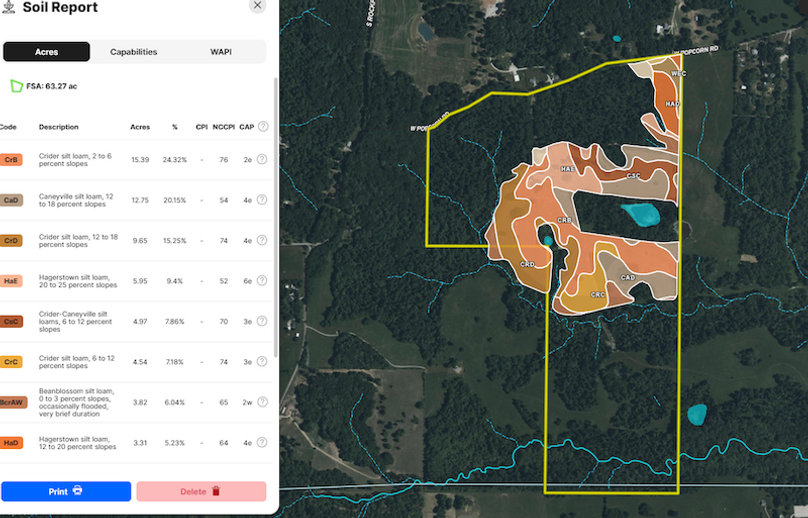Open info icon for the CrD row
This screenshot has height=518, width=808.
[262, 241]
